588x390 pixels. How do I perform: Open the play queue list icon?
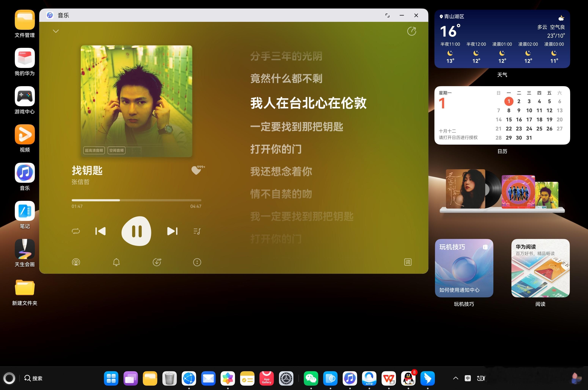(197, 231)
